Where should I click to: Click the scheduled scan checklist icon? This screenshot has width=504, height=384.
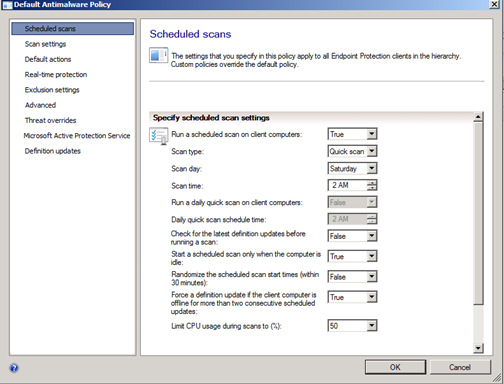click(x=158, y=136)
